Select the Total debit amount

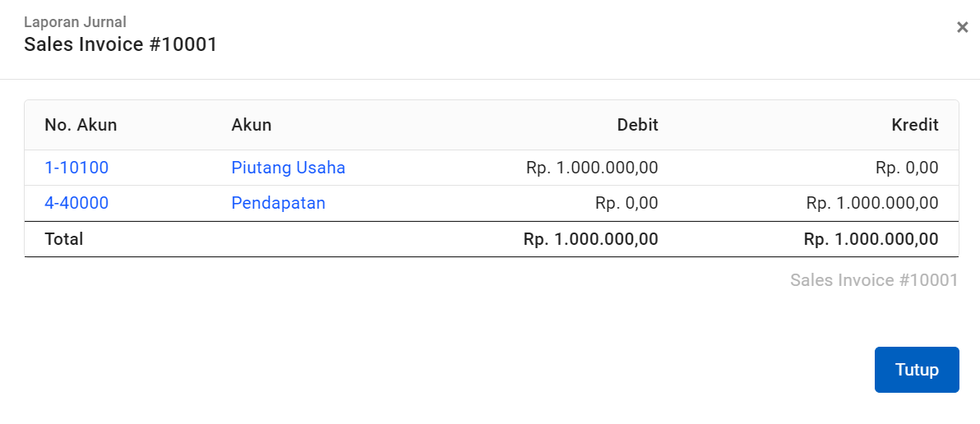point(591,239)
